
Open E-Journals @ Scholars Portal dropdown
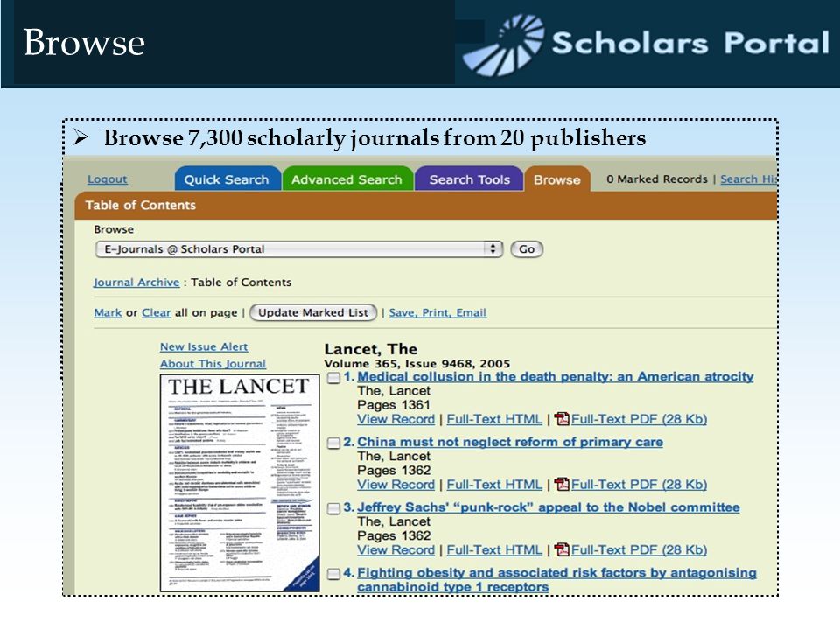[x=299, y=249]
